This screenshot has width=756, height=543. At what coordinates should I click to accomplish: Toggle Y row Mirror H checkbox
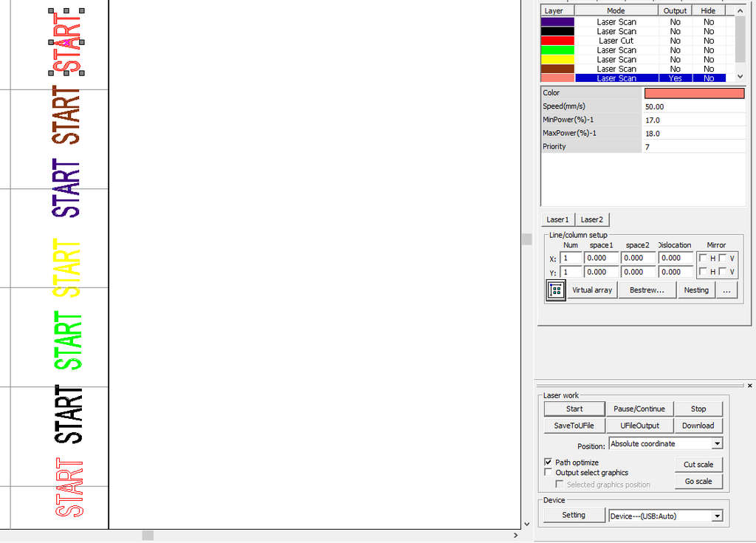click(703, 272)
